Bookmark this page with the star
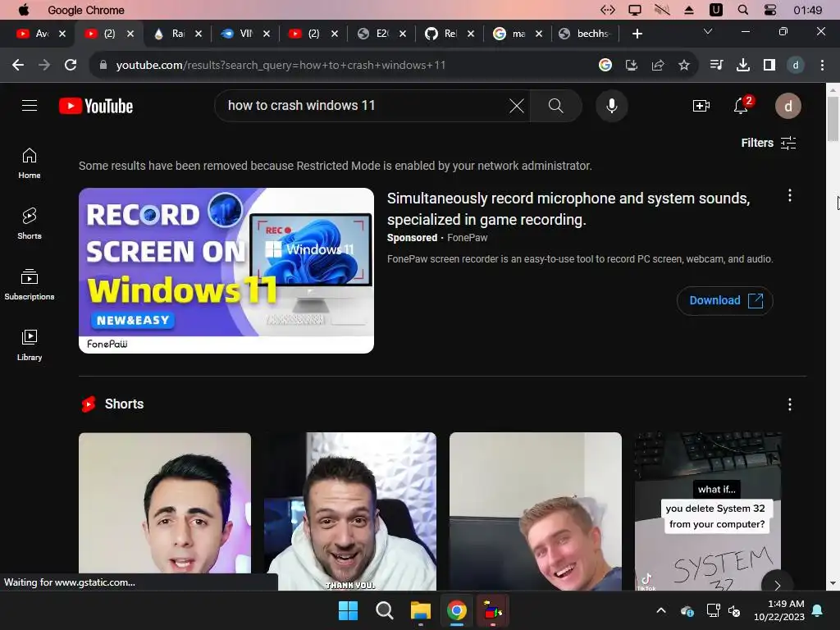Viewport: 840px width, 630px height. (x=684, y=65)
